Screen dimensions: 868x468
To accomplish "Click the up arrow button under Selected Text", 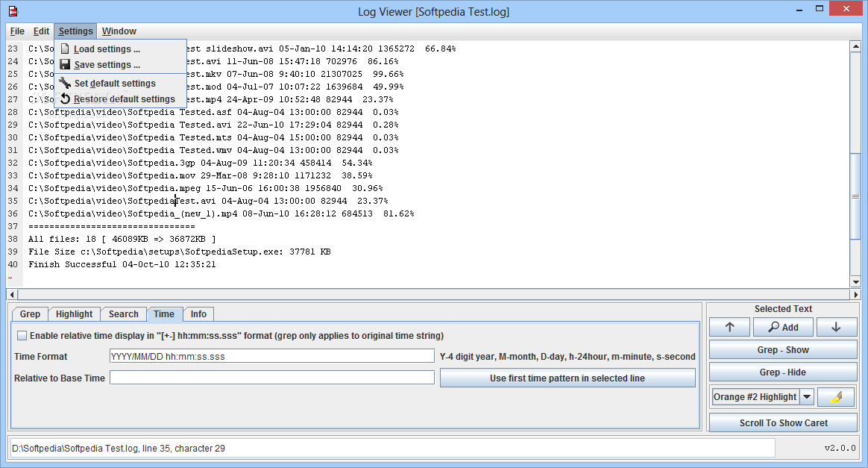I will 729,328.
